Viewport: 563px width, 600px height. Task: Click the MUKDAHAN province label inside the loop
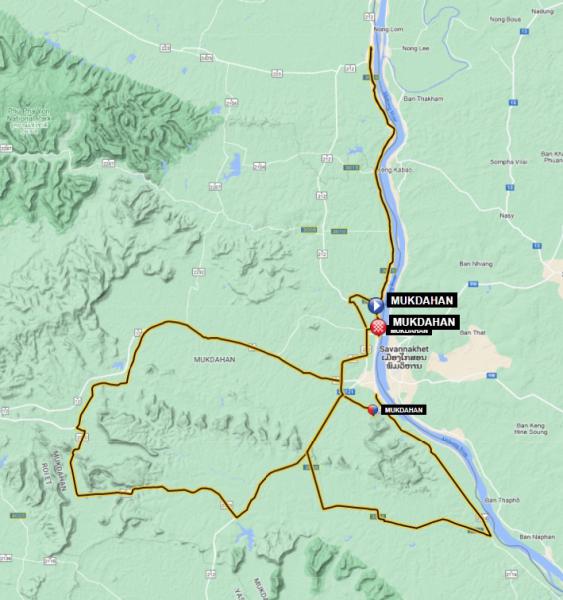pos(214,359)
